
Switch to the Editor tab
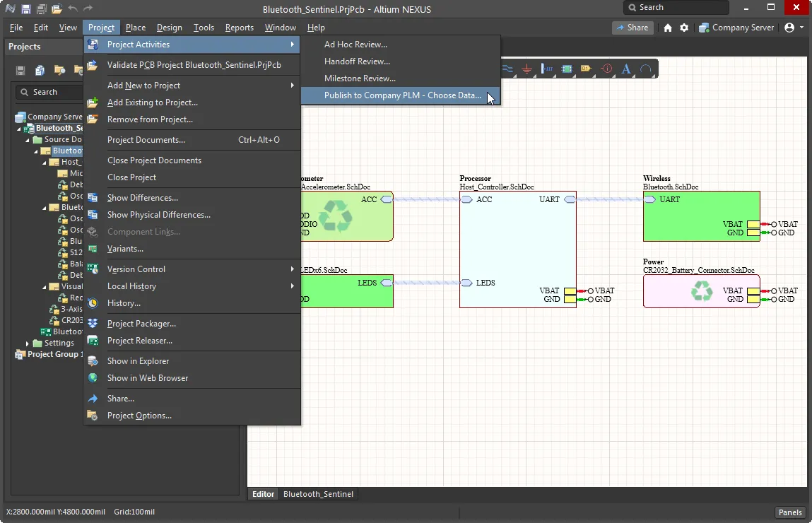point(263,494)
